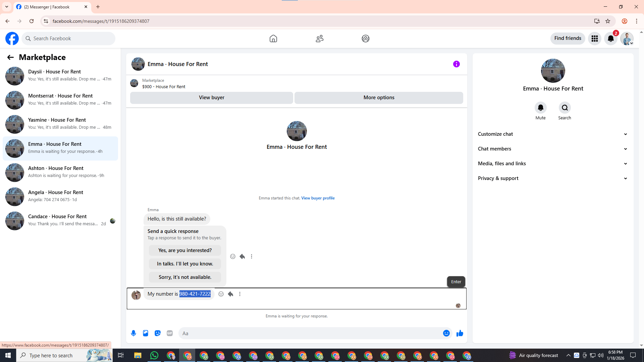Viewport: 644px width, 362px height.
Task: Send a thumbs up like
Action: (460, 333)
